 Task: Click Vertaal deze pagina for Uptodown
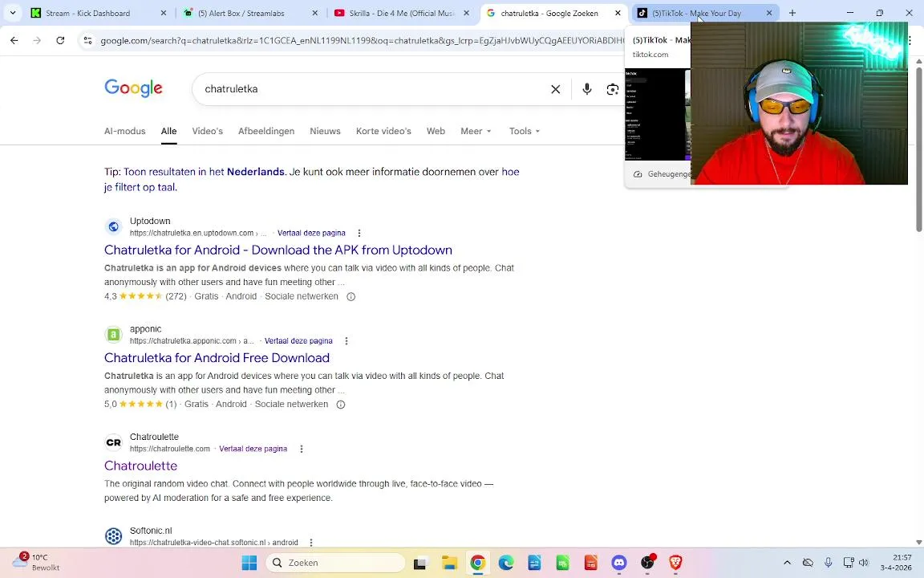(311, 233)
